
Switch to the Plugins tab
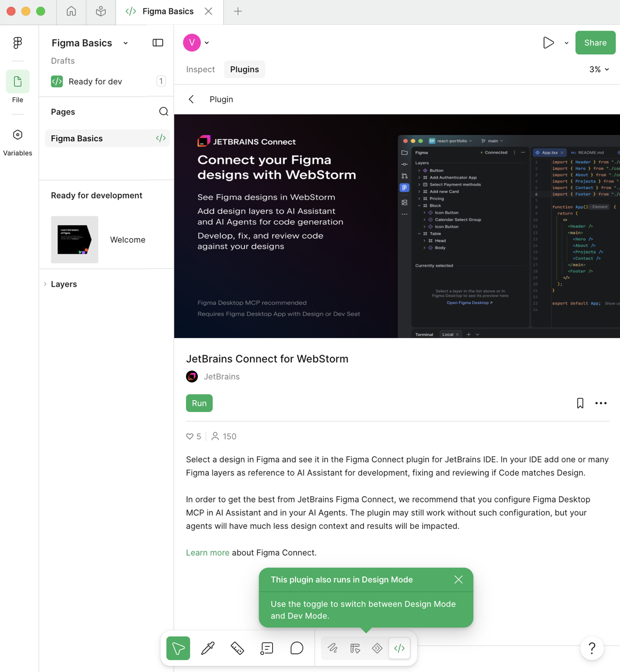(244, 69)
